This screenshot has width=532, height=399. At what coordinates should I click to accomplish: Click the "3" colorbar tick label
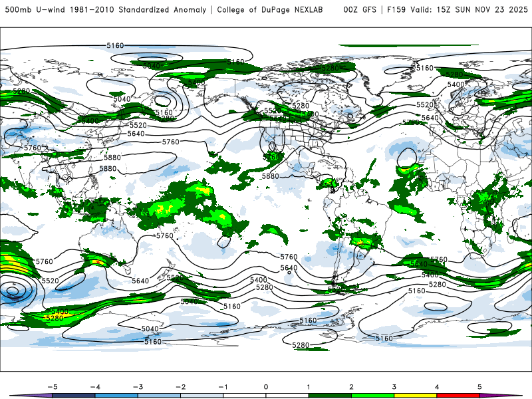(394, 387)
